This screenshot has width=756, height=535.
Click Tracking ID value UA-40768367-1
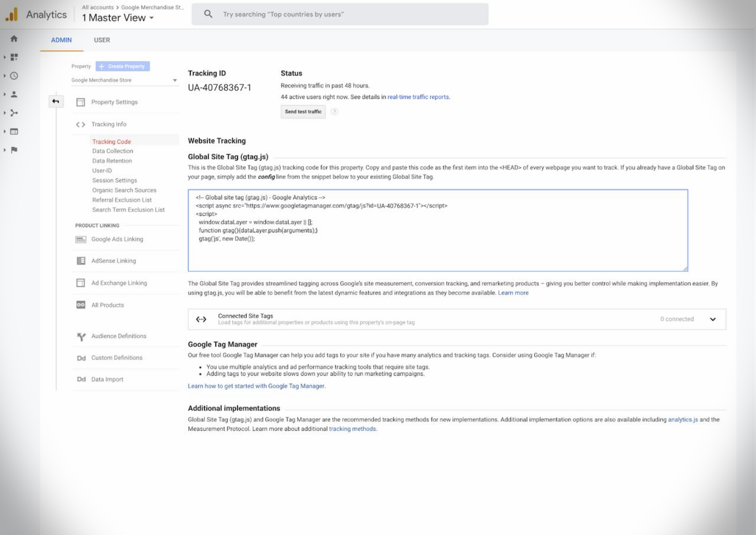coord(220,88)
